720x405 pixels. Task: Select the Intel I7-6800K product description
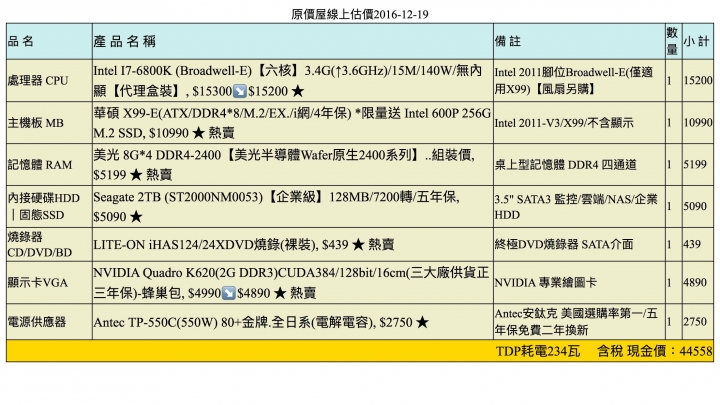coord(287,81)
